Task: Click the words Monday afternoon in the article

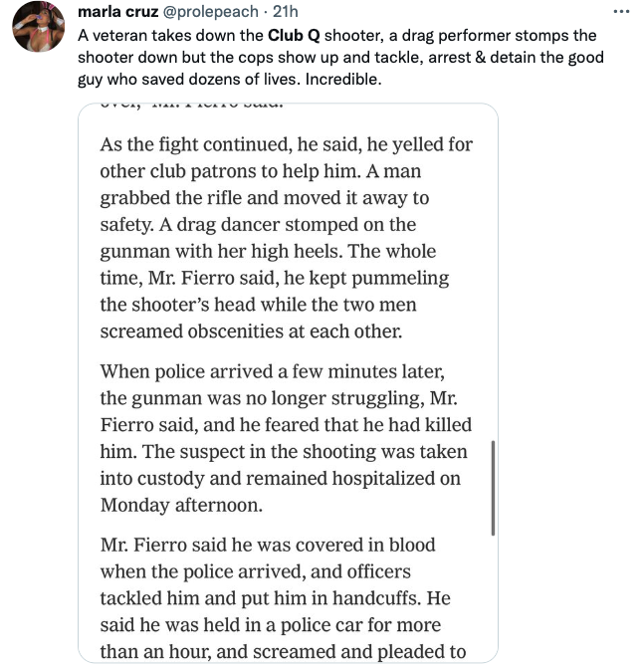Action: (x=181, y=505)
